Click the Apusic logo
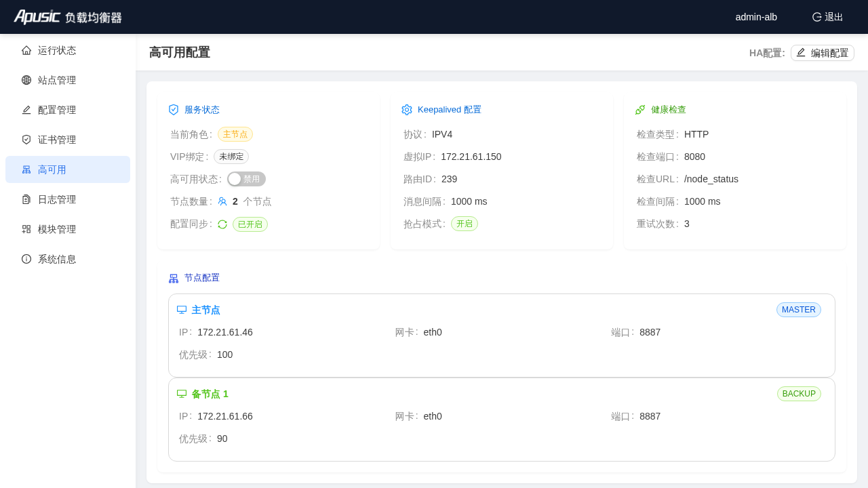This screenshot has height=488, width=868. (x=68, y=17)
